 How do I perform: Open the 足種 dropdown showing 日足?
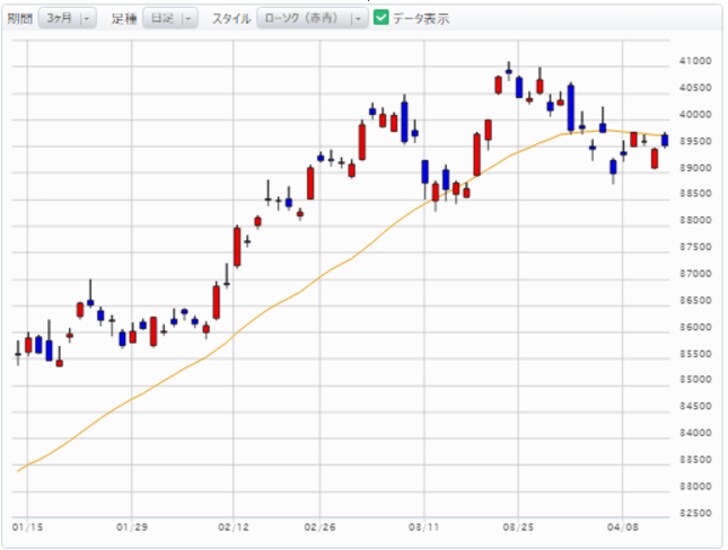tap(170, 18)
